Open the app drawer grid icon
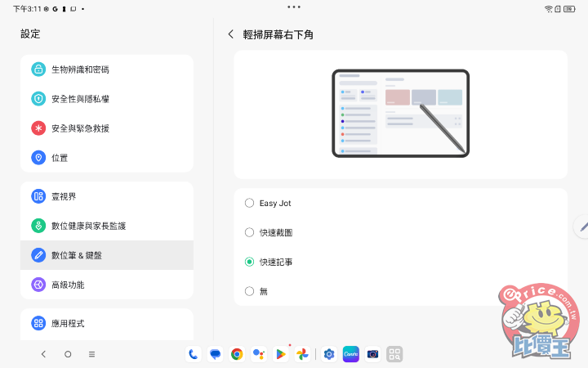The width and height of the screenshot is (588, 368). pyautogui.click(x=394, y=354)
